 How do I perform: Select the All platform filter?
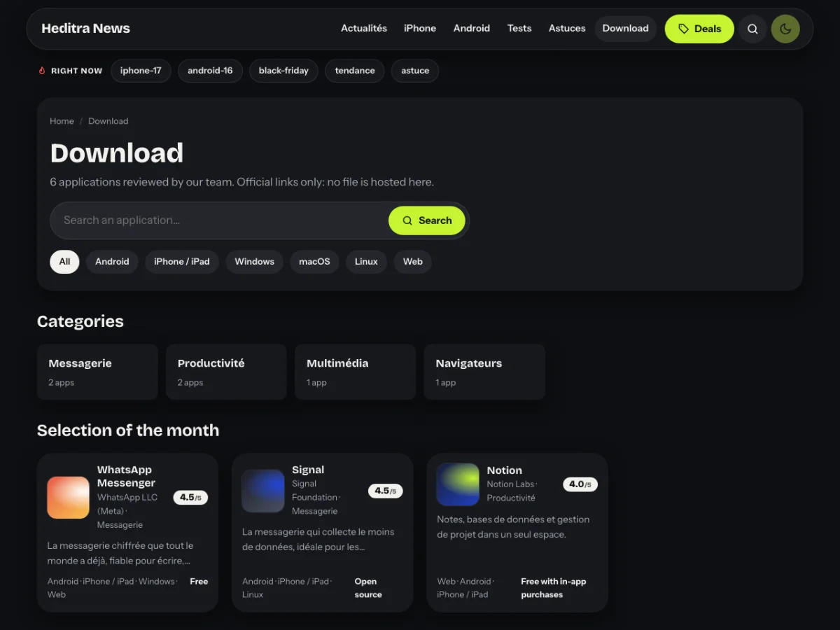point(64,262)
